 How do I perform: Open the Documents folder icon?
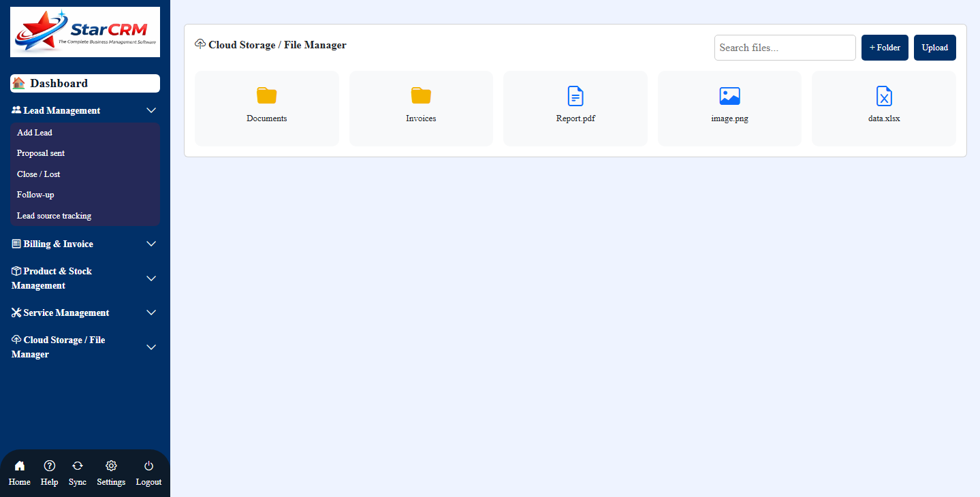266,95
